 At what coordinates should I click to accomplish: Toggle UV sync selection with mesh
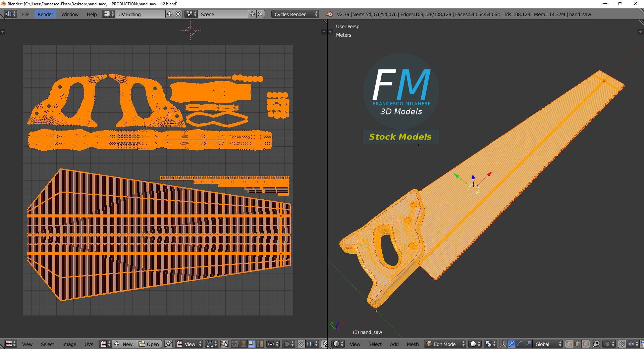pyautogui.click(x=224, y=344)
